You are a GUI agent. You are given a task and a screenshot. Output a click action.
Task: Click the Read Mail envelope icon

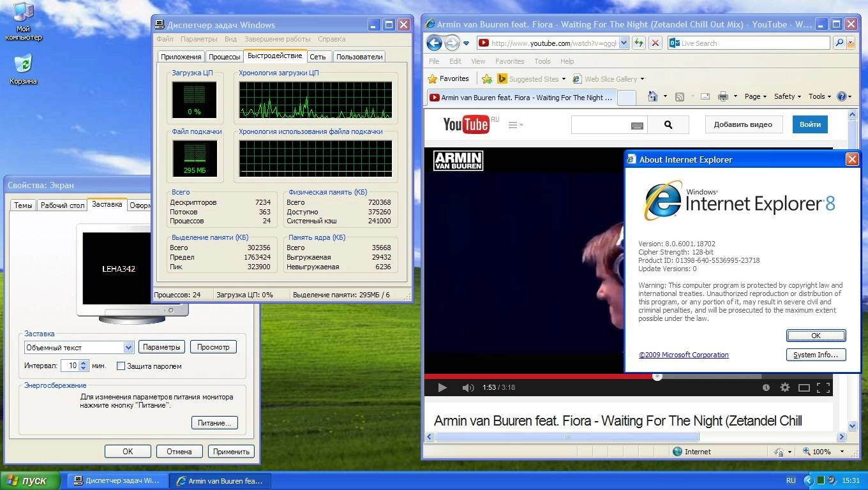pyautogui.click(x=705, y=96)
